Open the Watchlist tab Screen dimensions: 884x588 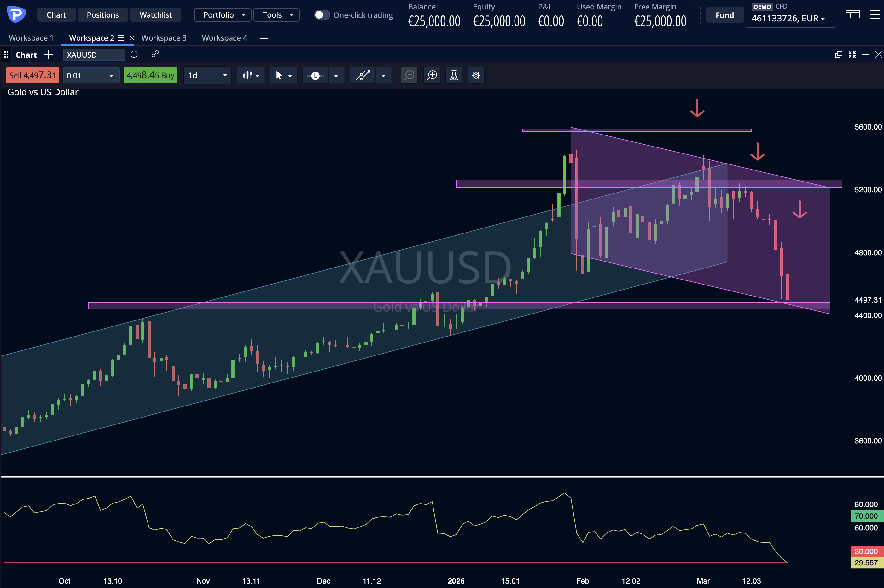[x=155, y=15]
